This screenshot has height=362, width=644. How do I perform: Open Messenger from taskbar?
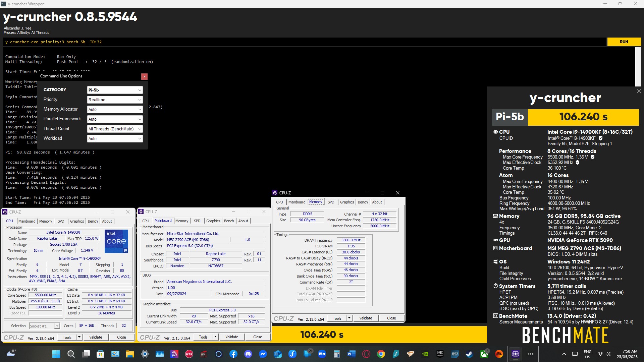pos(263,354)
